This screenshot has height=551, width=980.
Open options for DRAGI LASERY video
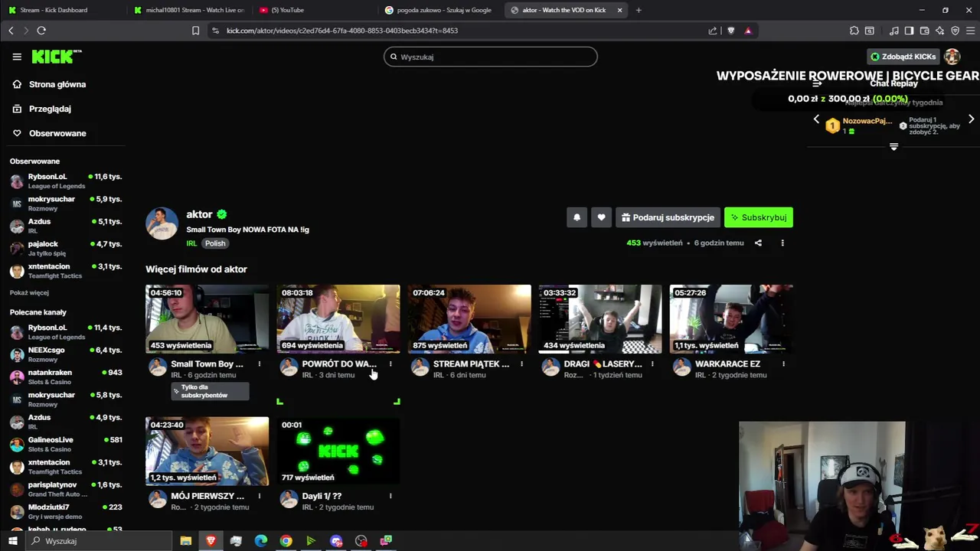click(652, 364)
